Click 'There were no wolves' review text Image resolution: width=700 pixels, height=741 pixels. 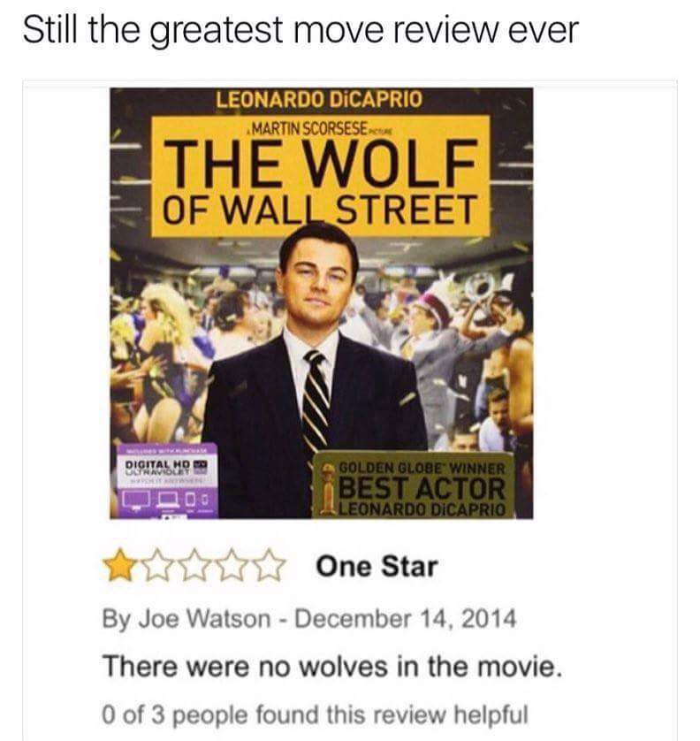pyautogui.click(x=332, y=667)
